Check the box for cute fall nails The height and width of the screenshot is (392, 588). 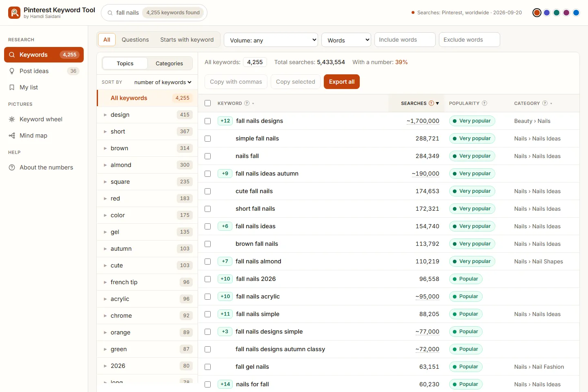pyautogui.click(x=207, y=191)
